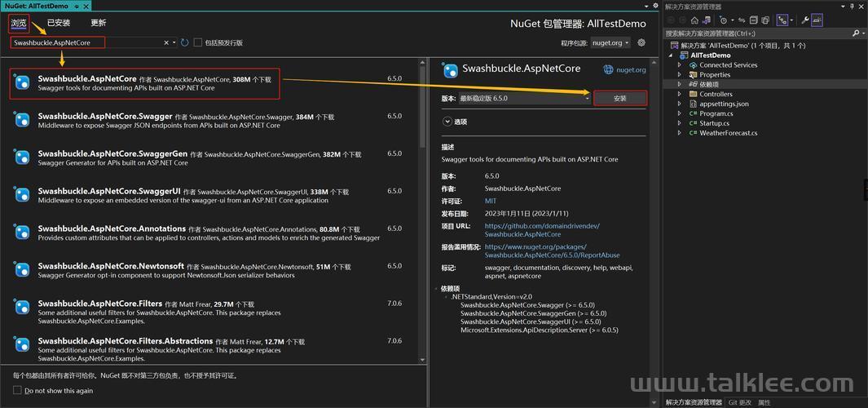
Task: Sync with active document in Solution Explorer
Action: tap(742, 20)
